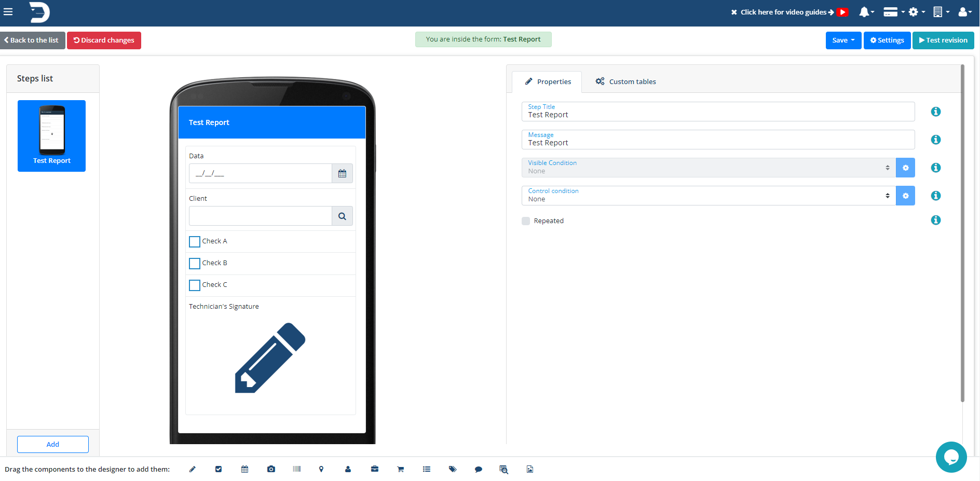Show info for Step Title
This screenshot has width=980, height=481.
coord(936,112)
